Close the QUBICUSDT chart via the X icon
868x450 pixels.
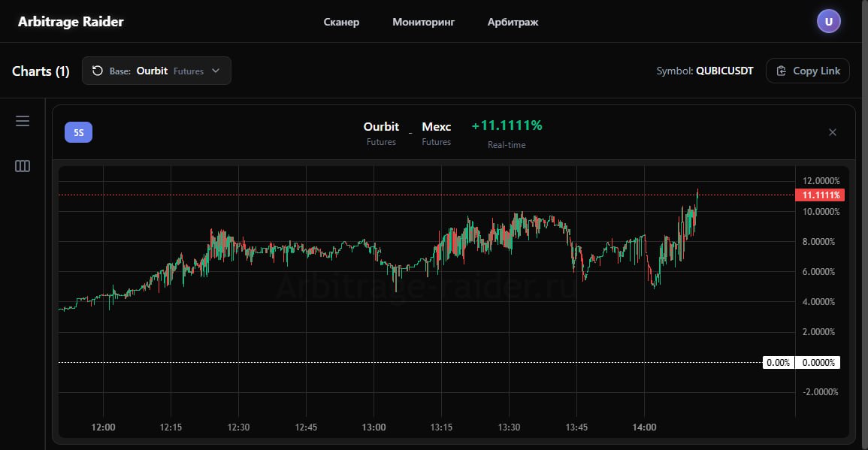(x=833, y=131)
